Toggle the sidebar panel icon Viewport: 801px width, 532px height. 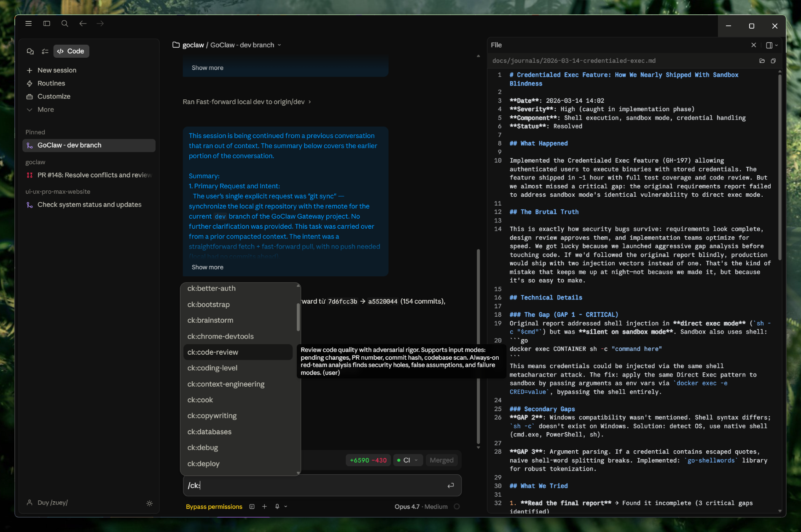(x=47, y=24)
